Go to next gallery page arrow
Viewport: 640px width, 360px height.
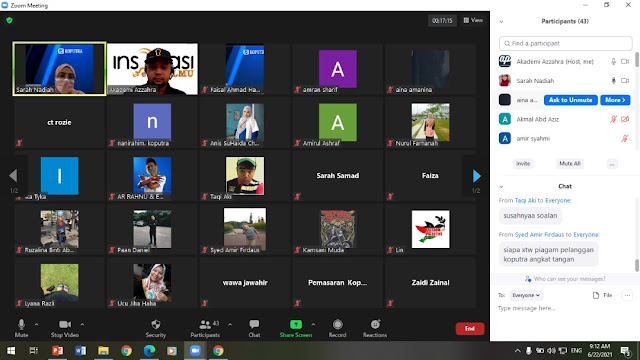476,176
